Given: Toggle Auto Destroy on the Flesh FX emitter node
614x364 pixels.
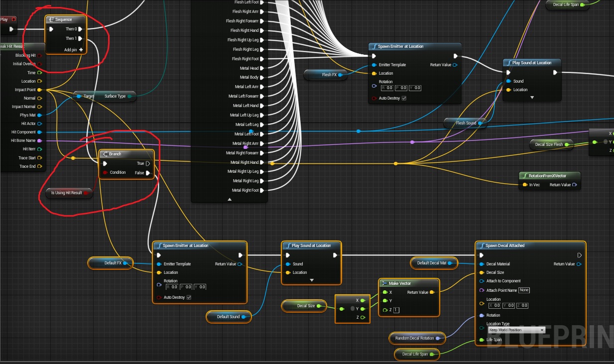Looking at the screenshot, I should coord(404,99).
